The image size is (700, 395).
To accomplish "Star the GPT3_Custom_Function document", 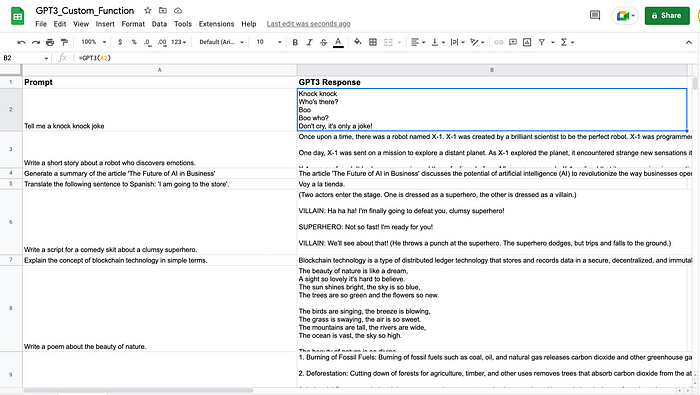I will coord(148,10).
